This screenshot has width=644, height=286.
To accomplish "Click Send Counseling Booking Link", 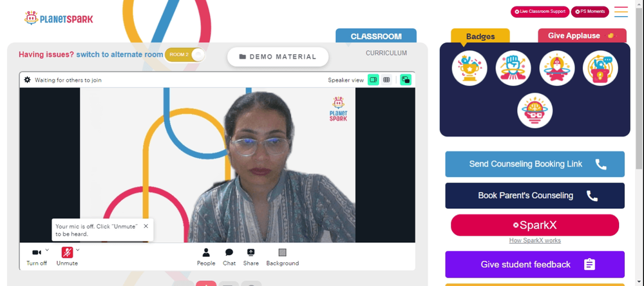I will click(535, 164).
